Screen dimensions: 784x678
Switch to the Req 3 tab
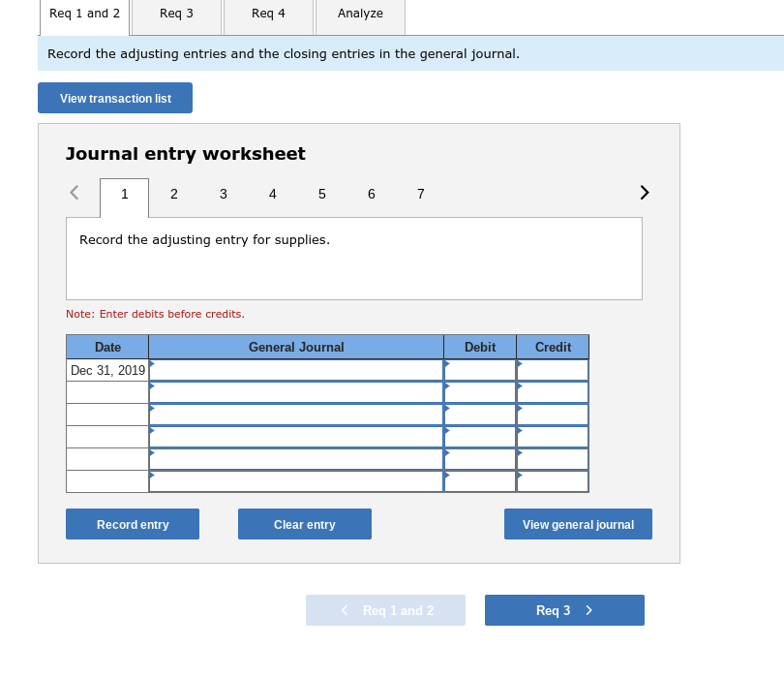pos(175,14)
